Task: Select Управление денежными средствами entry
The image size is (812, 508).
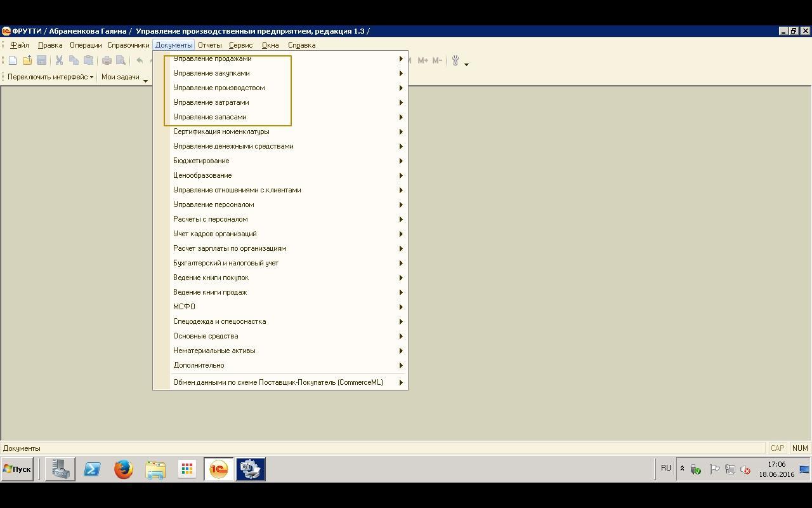Action: click(x=280, y=146)
